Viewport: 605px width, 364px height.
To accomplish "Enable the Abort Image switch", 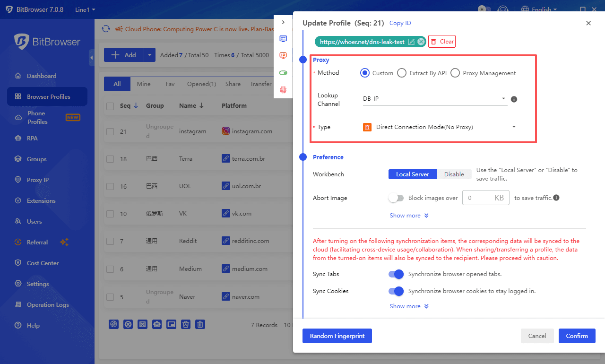I will coord(396,198).
